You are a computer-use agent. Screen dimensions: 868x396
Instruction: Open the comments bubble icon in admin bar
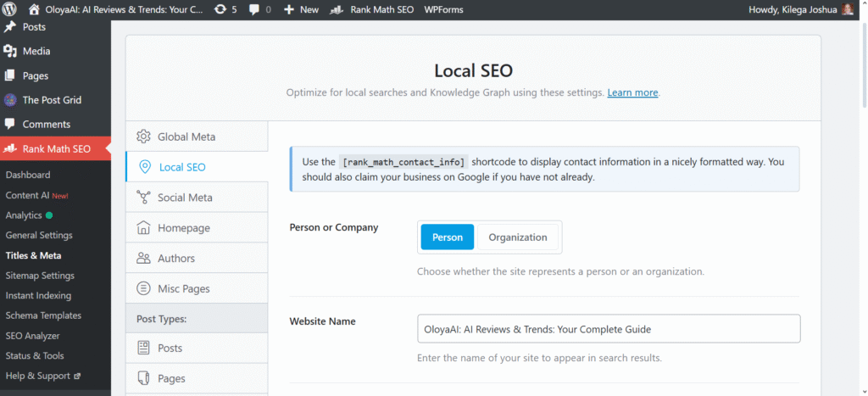pos(254,9)
